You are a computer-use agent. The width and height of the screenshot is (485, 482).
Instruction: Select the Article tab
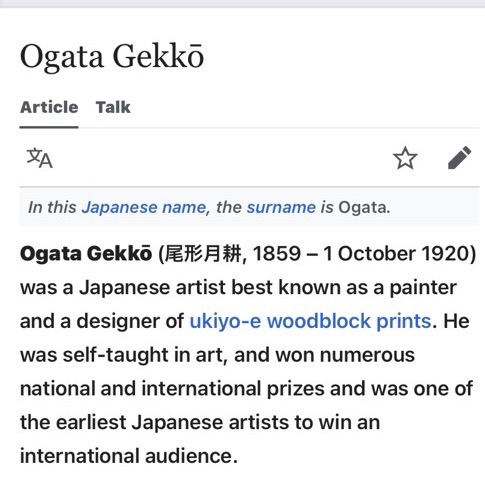point(49,107)
